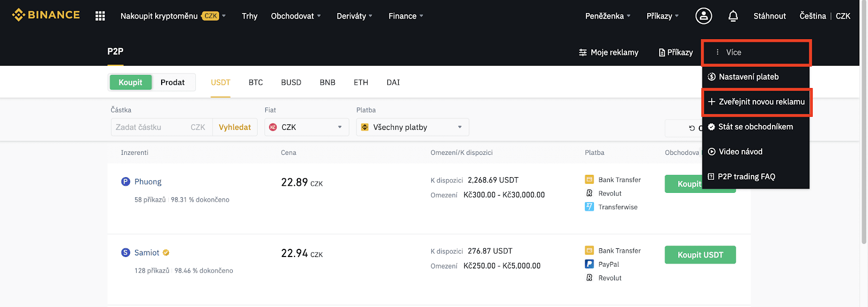
Task: Expand the CZK fiat dropdown
Action: click(307, 127)
